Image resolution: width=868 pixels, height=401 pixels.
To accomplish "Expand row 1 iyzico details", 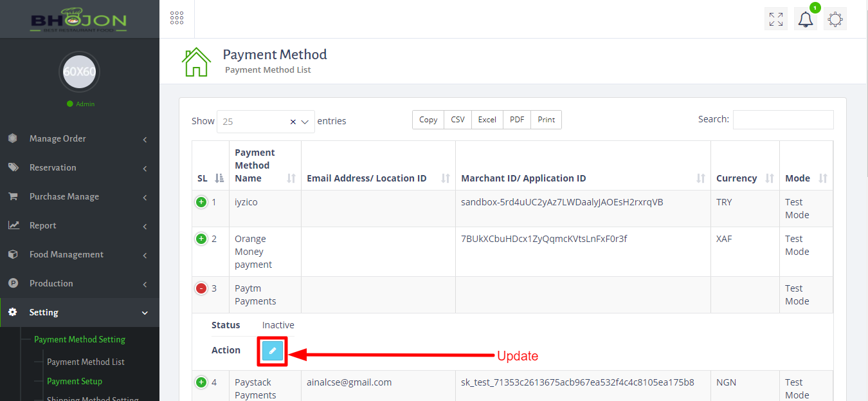I will [x=201, y=202].
